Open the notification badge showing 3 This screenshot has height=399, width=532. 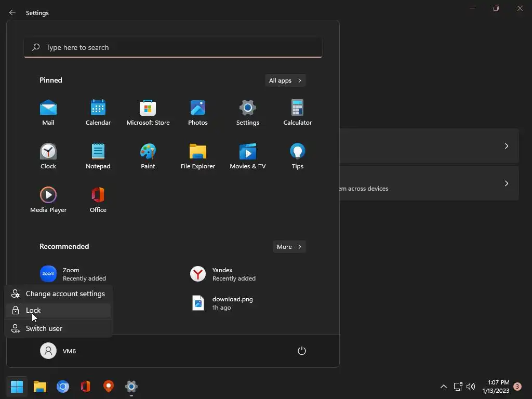[517, 387]
